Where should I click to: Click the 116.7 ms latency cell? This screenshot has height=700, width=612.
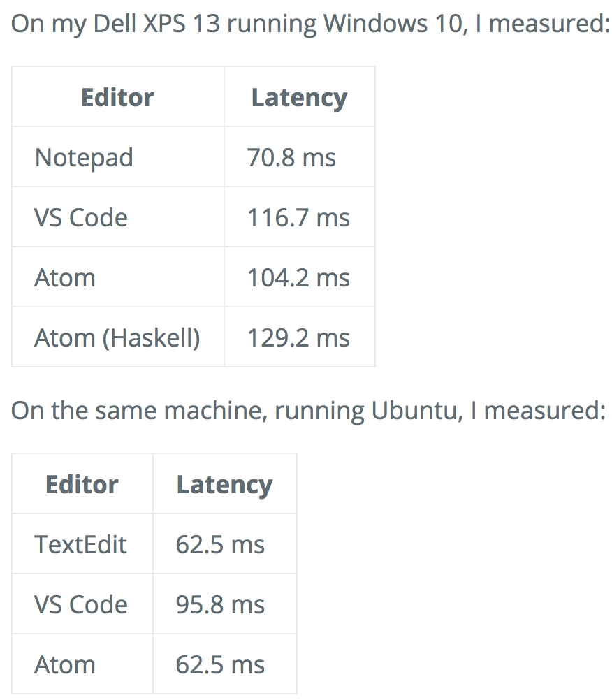[x=298, y=217]
